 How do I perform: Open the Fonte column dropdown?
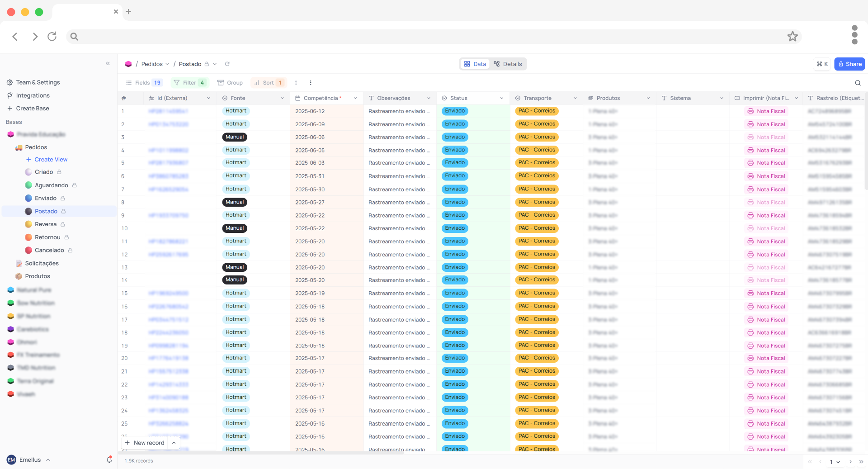[282, 98]
